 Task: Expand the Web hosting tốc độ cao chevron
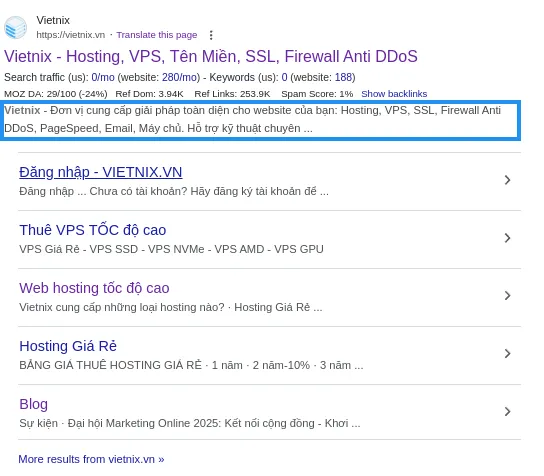click(507, 296)
